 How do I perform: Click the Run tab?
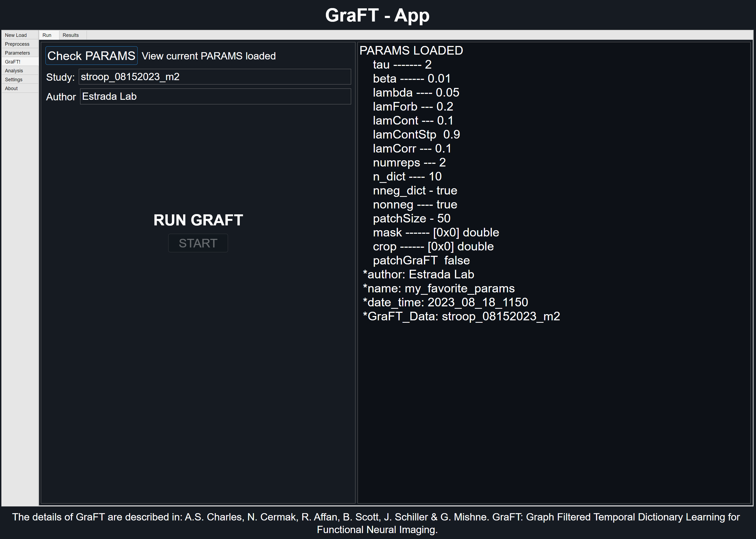pyautogui.click(x=47, y=35)
